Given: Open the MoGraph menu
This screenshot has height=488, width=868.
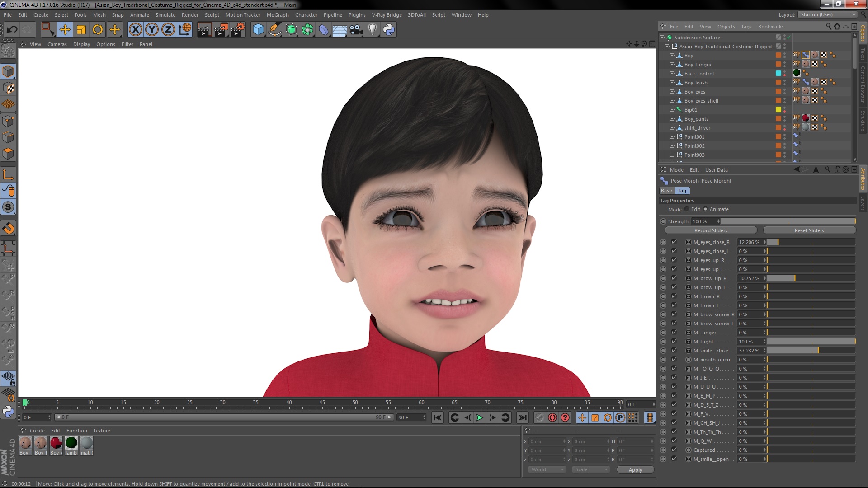Looking at the screenshot, I should (277, 15).
